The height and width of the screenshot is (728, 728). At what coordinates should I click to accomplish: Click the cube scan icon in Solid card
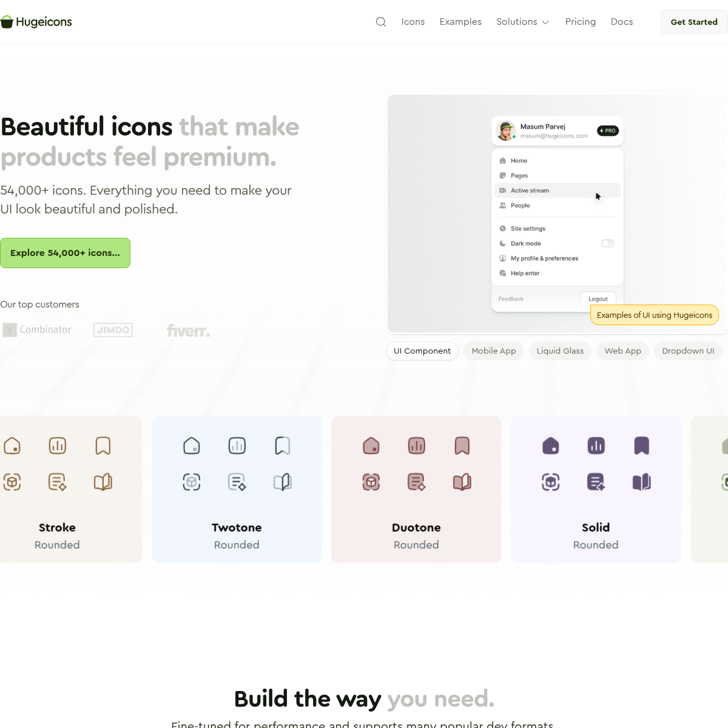click(551, 482)
